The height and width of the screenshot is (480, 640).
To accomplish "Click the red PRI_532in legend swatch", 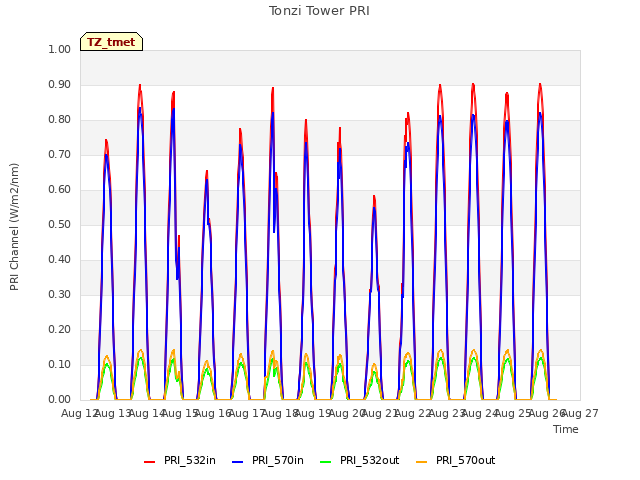I will coord(149,462).
